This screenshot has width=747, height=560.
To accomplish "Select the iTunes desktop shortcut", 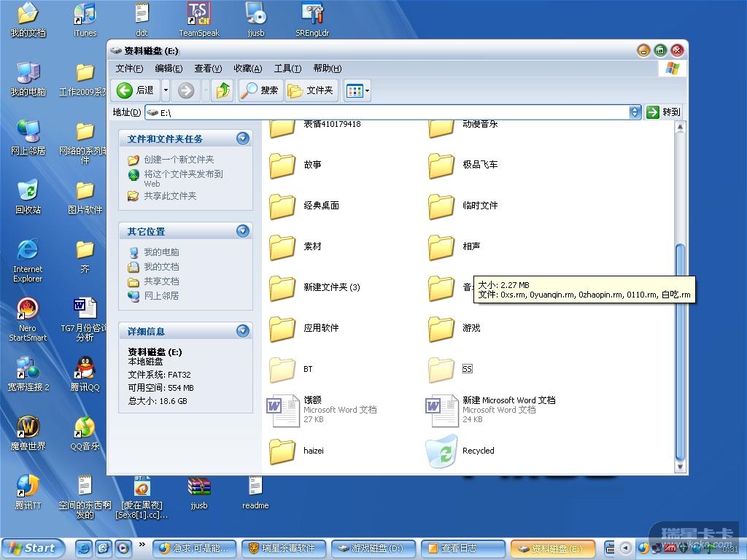I will tap(85, 20).
